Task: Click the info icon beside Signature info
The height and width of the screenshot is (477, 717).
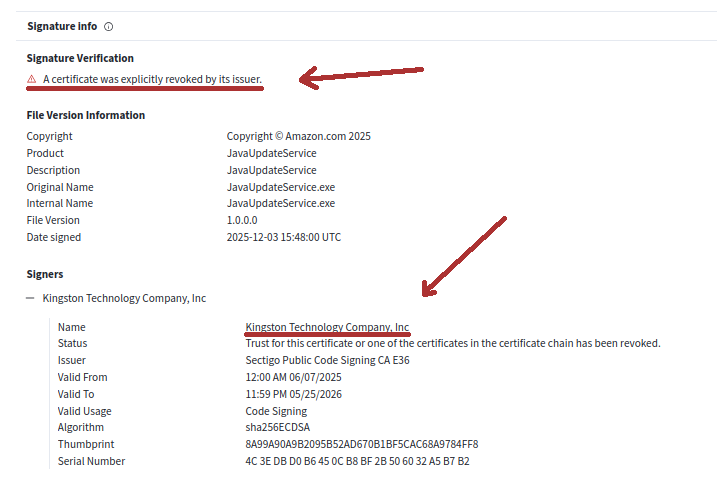Action: pyautogui.click(x=108, y=27)
